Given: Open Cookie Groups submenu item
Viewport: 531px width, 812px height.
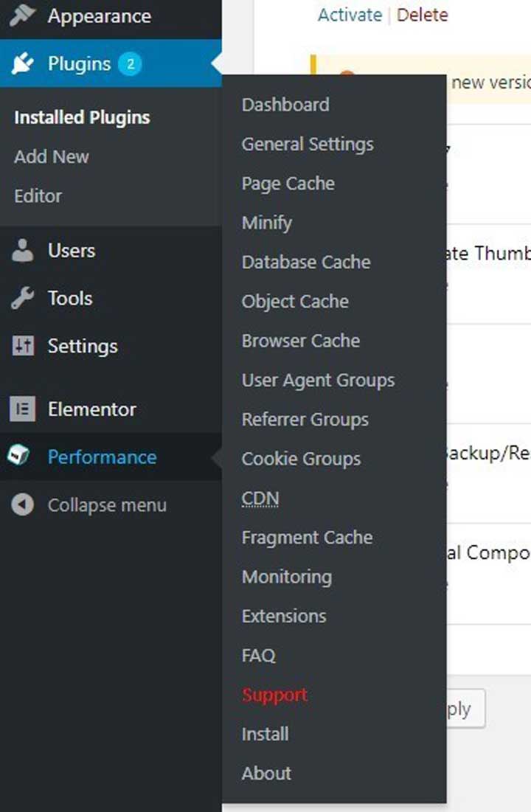Looking at the screenshot, I should pyautogui.click(x=301, y=459).
